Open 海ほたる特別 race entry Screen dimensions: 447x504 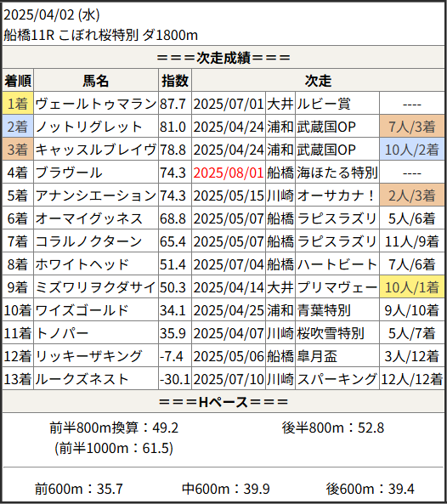coord(337,173)
